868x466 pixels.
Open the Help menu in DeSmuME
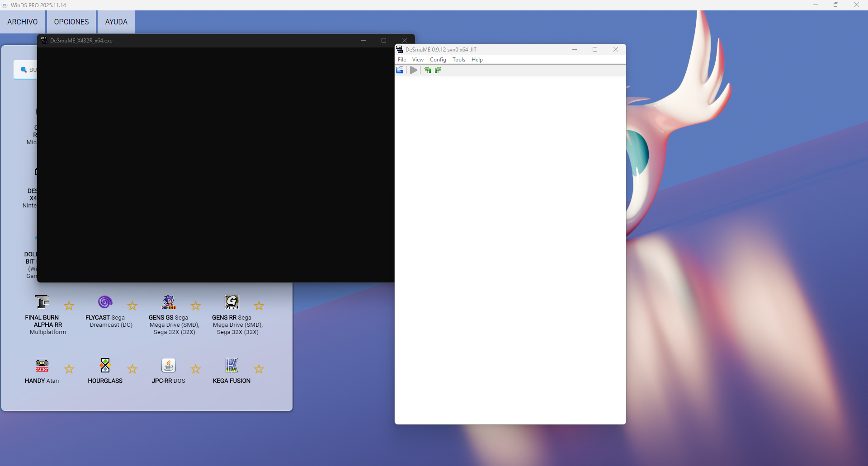click(x=477, y=60)
